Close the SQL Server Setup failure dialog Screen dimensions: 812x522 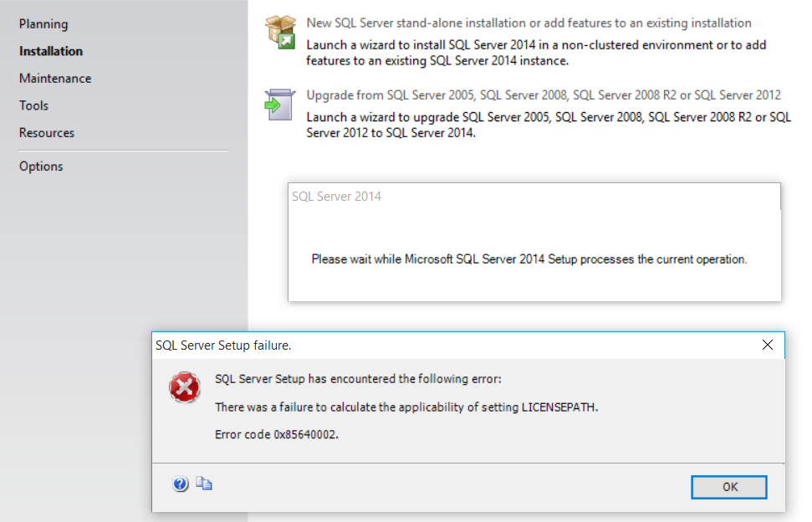coord(768,344)
